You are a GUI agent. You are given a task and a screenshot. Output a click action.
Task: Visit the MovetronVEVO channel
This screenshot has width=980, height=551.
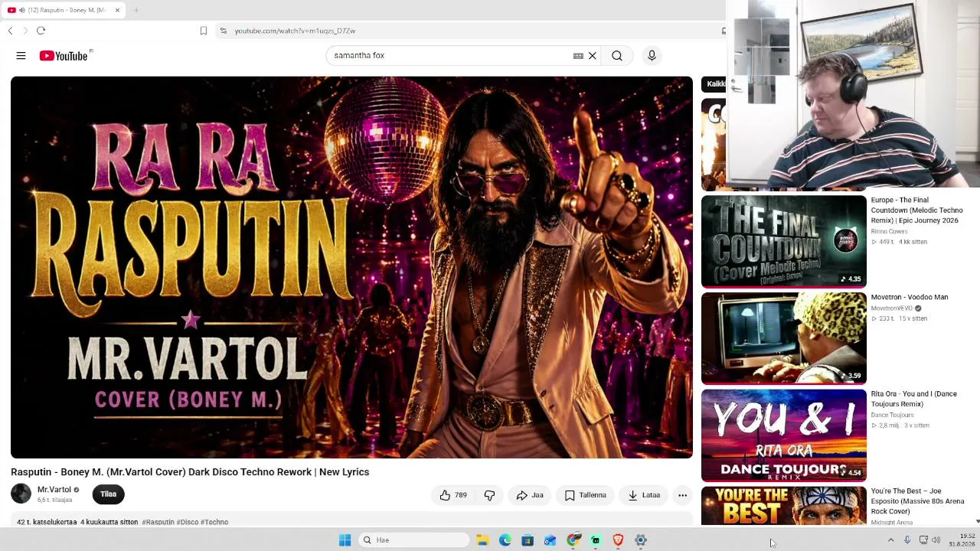click(x=892, y=308)
